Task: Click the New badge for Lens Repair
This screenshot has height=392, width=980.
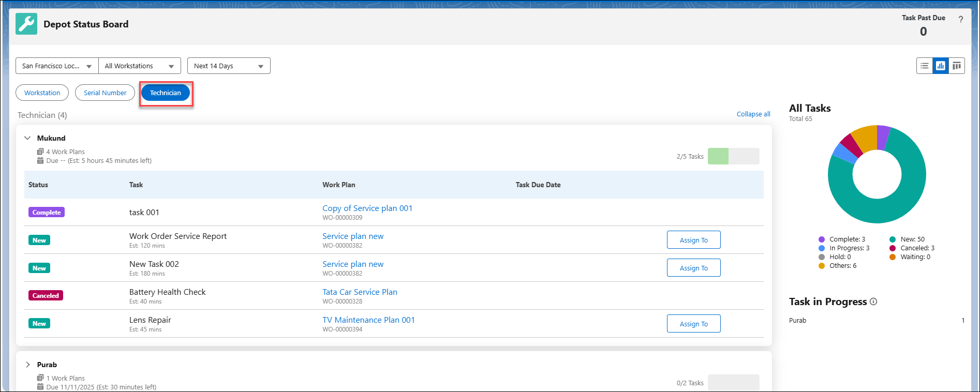Action: click(39, 323)
